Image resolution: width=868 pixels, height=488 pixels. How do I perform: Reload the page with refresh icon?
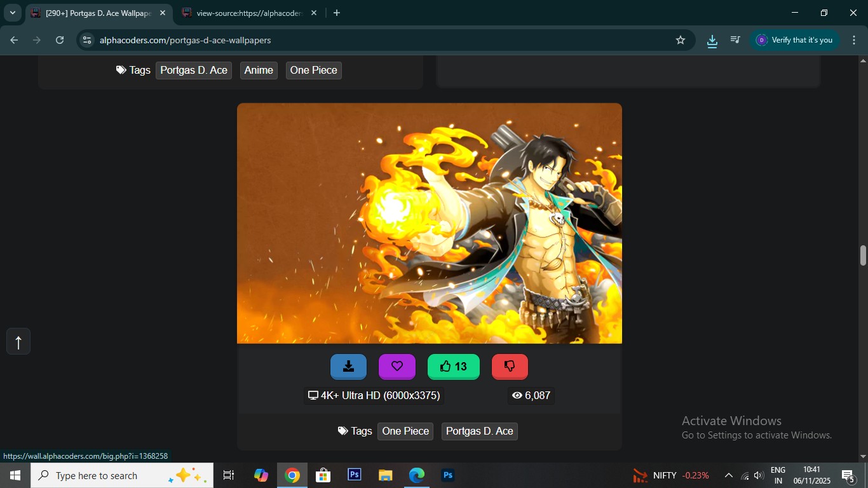click(60, 40)
